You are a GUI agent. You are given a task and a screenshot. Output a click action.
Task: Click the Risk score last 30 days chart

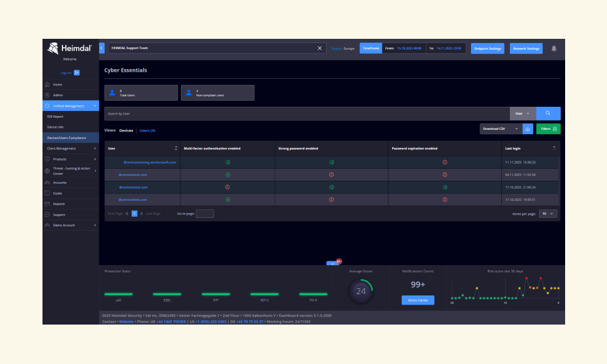(x=505, y=289)
